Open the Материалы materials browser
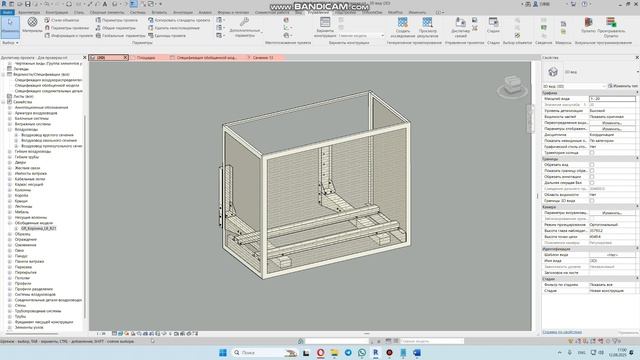The image size is (640, 360). [32, 25]
